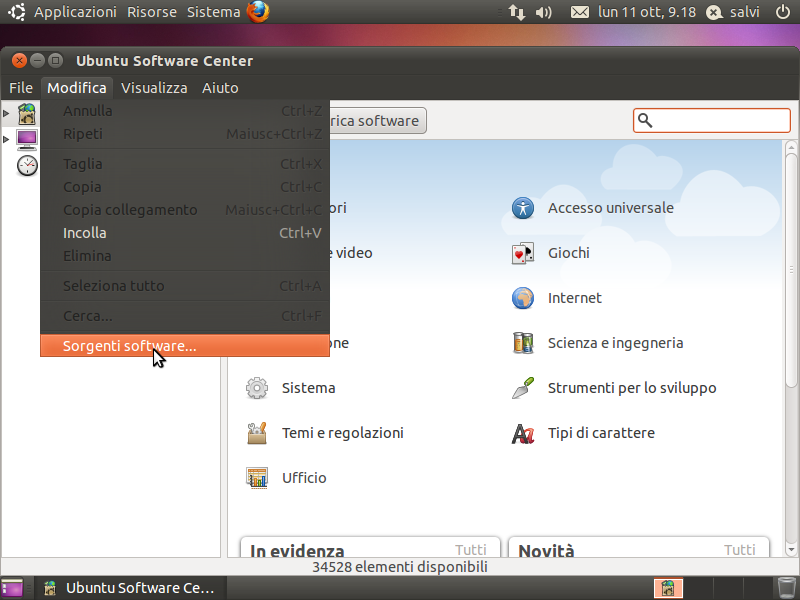The image size is (800, 600).
Task: Open the Accesso universale category icon
Action: click(523, 208)
